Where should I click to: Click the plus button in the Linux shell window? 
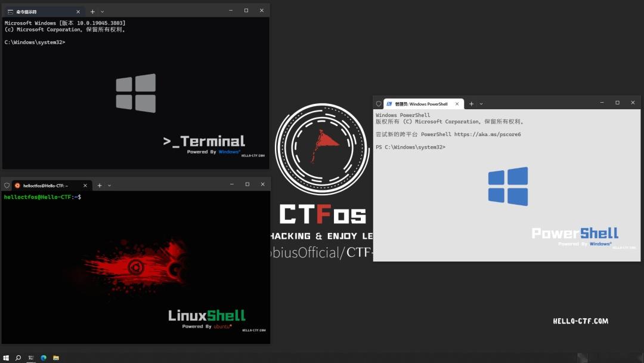[x=100, y=185]
